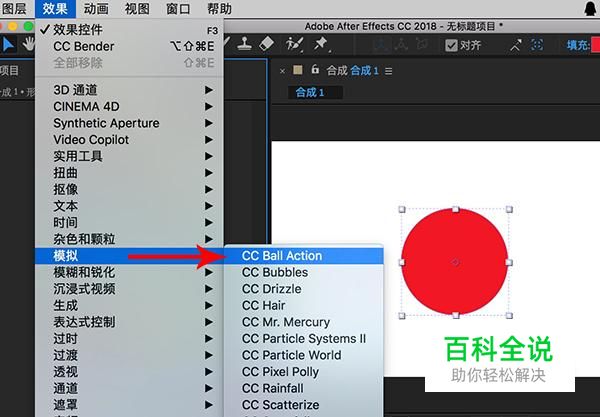Expand the 抠像 submenu
Viewport: 600px width, 417px height.
[129, 189]
